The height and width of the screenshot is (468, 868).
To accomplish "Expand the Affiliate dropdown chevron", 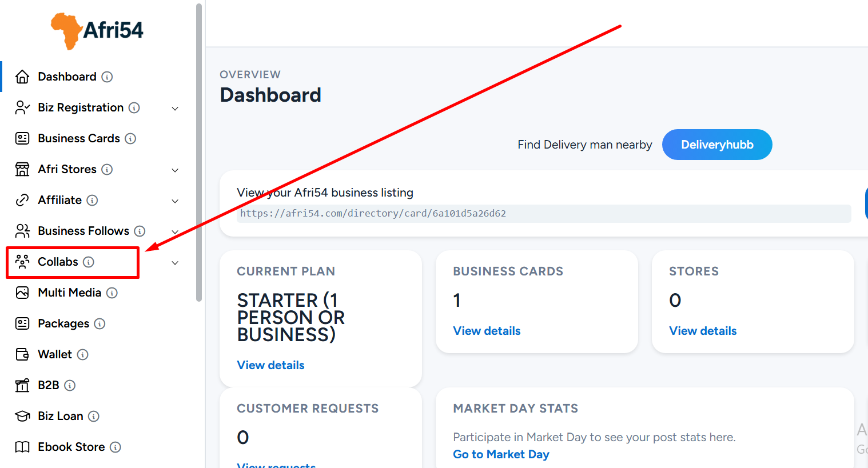I will pos(175,201).
